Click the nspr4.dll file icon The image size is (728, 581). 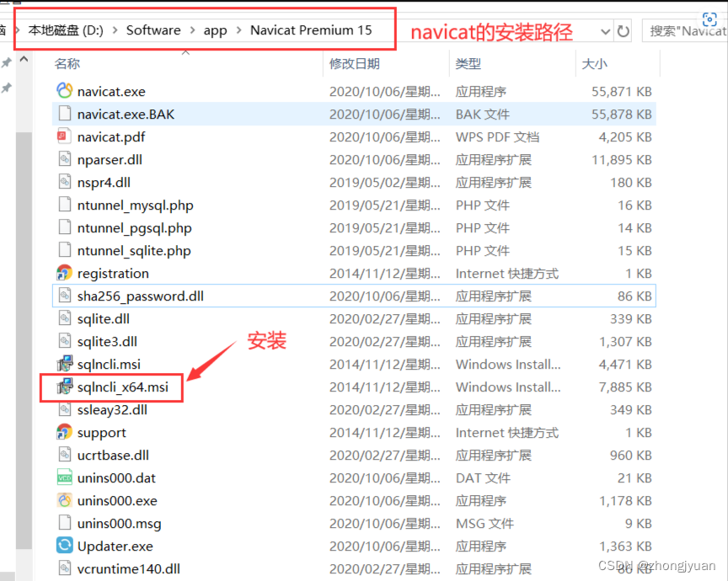pos(65,182)
